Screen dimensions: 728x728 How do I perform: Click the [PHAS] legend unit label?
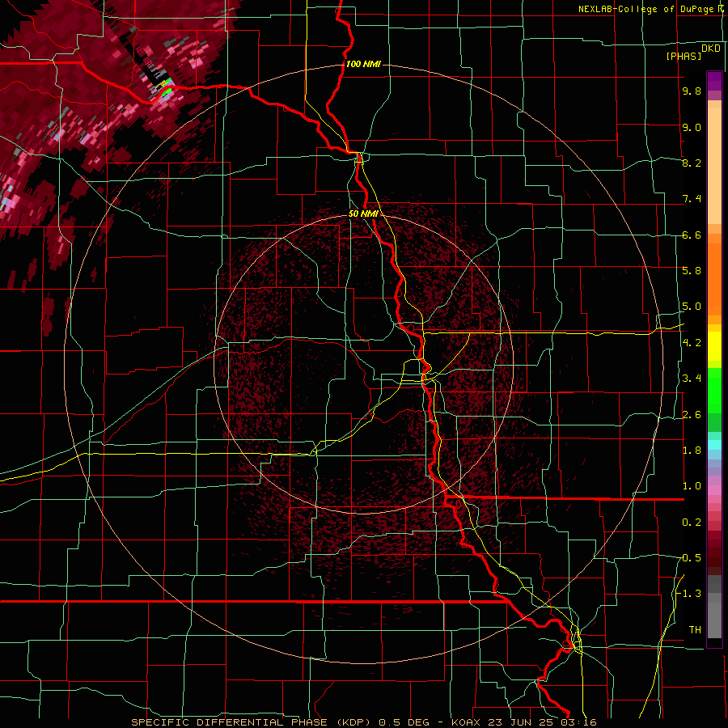[x=684, y=56]
